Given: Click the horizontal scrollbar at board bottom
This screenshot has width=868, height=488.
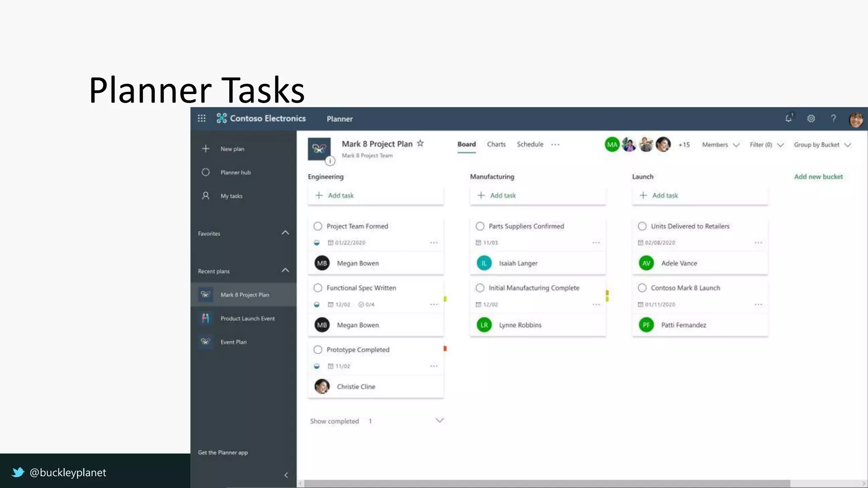Looking at the screenshot, I should pyautogui.click(x=547, y=483).
